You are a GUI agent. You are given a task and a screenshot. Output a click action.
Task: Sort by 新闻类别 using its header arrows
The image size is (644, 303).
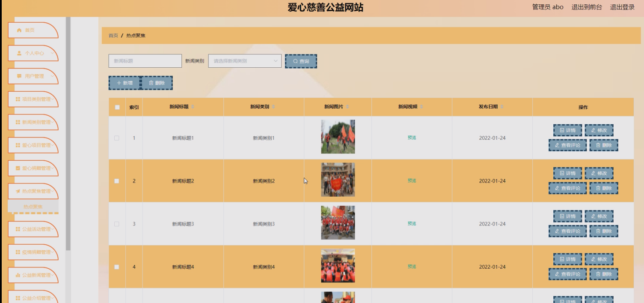click(273, 107)
